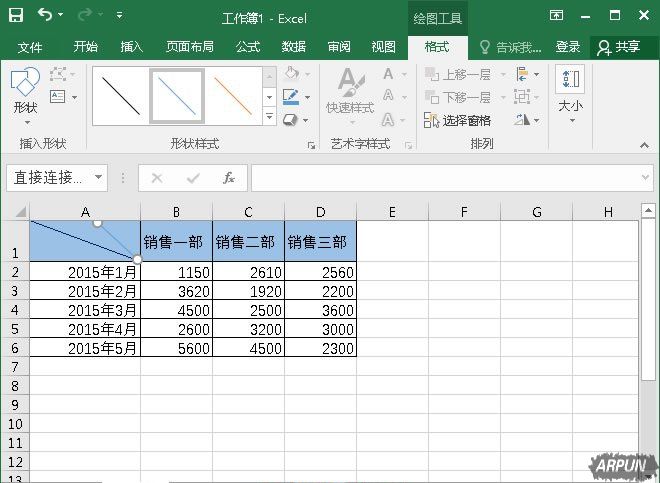Screen dimensions: 660x483
Task: Click the 选择窗格 button
Action: click(458, 120)
